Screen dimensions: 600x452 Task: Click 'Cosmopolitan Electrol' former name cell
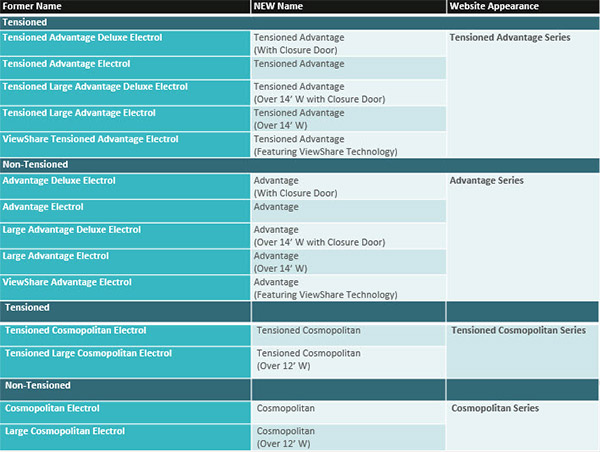click(125, 413)
